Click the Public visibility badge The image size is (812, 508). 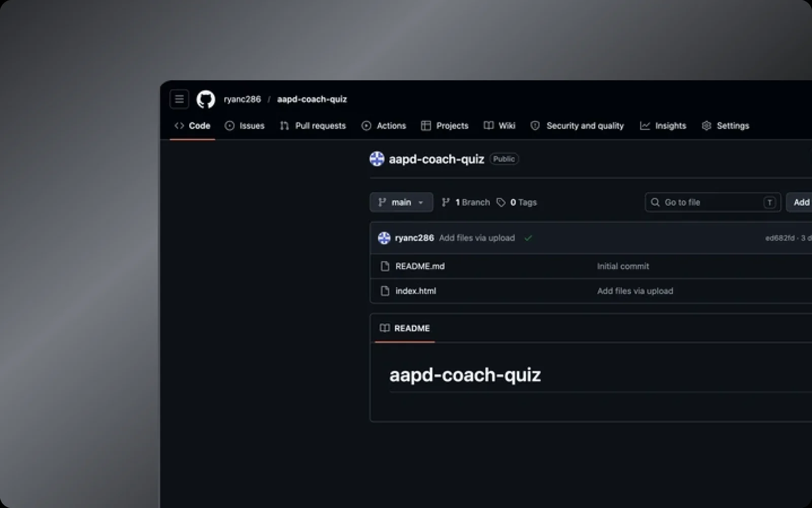(x=504, y=159)
